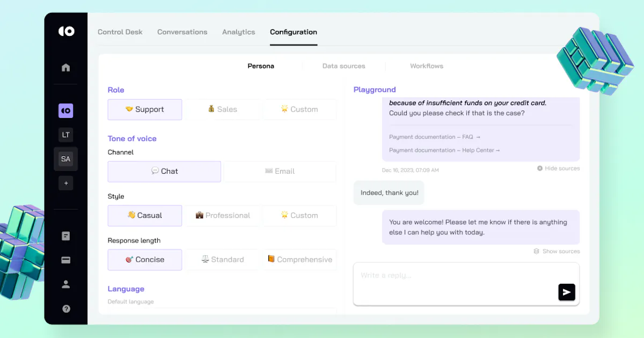Switch to the SA workspace
644x338 pixels.
click(x=66, y=159)
